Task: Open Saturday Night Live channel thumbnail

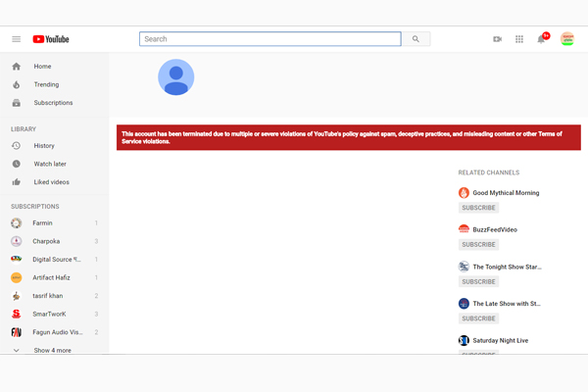Action: pyautogui.click(x=465, y=340)
